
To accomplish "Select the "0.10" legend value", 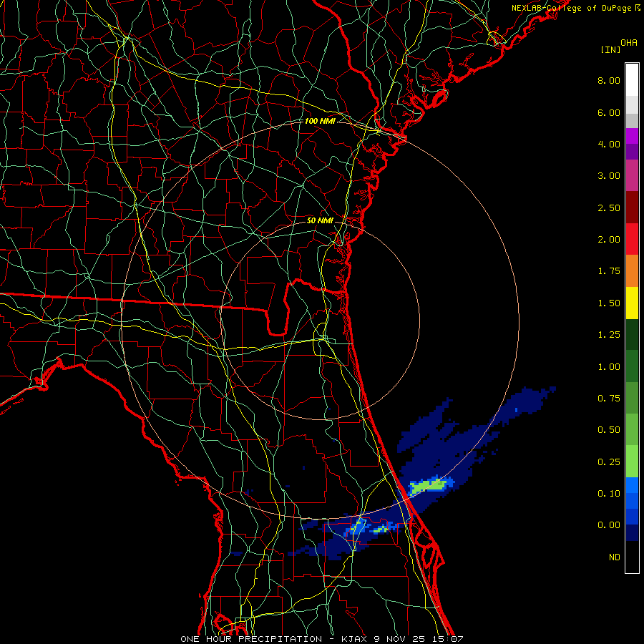I will [x=609, y=494].
